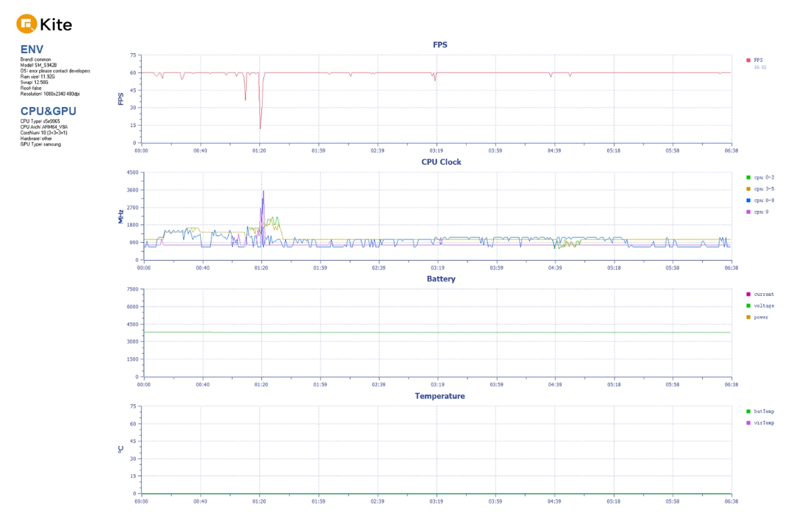Viewport: 798px width, 532px height.
Task: Select the cpu:9 legend label
Action: [x=761, y=211]
